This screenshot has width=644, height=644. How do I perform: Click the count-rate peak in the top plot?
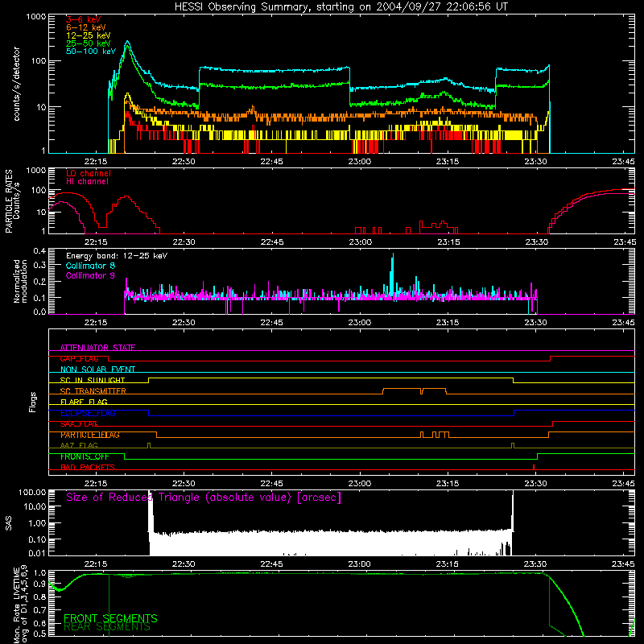click(127, 42)
